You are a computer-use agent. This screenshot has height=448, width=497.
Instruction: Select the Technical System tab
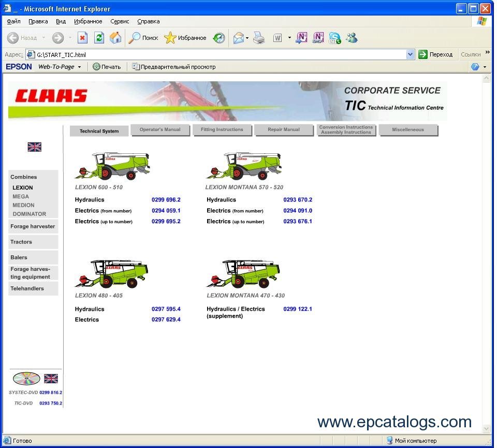[99, 131]
